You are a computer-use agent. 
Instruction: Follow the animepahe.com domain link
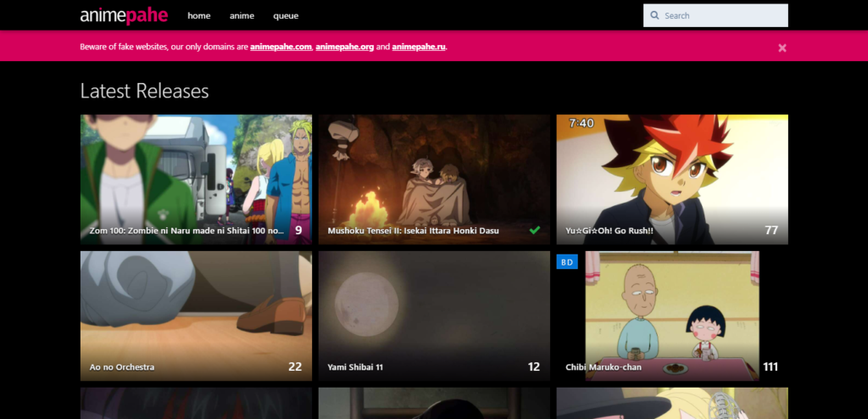(281, 47)
